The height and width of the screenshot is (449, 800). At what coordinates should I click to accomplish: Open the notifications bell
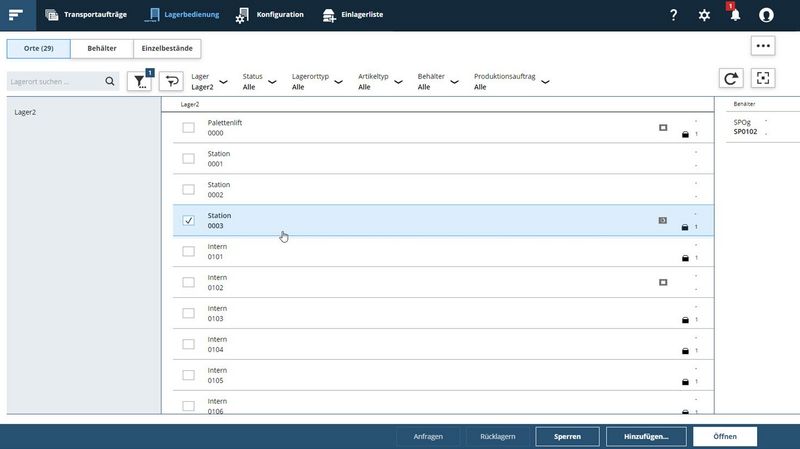coord(734,15)
